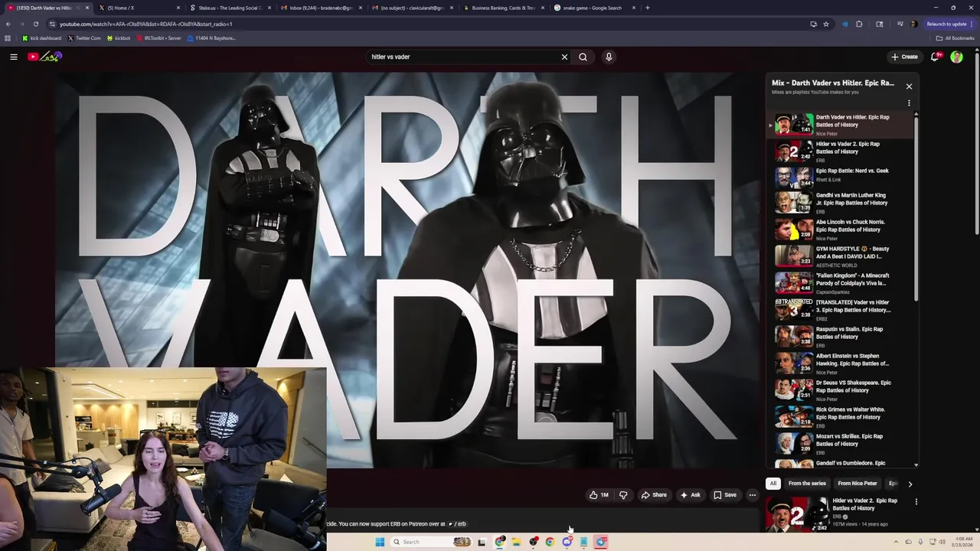Open the 'Twitter Com' bookmark
The image size is (980, 551).
(x=84, y=38)
